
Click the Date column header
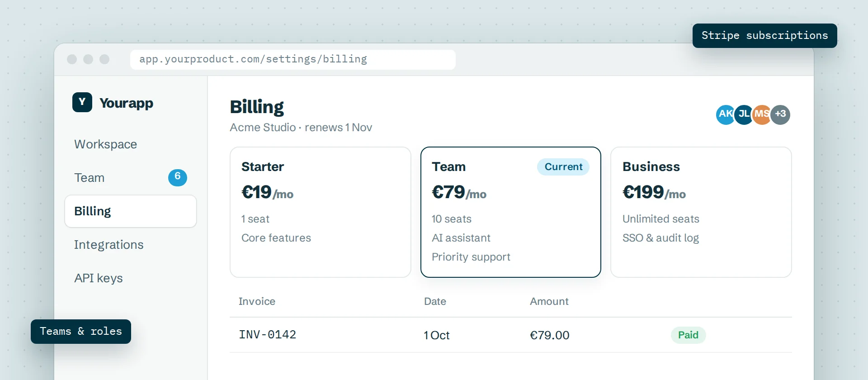pos(435,301)
